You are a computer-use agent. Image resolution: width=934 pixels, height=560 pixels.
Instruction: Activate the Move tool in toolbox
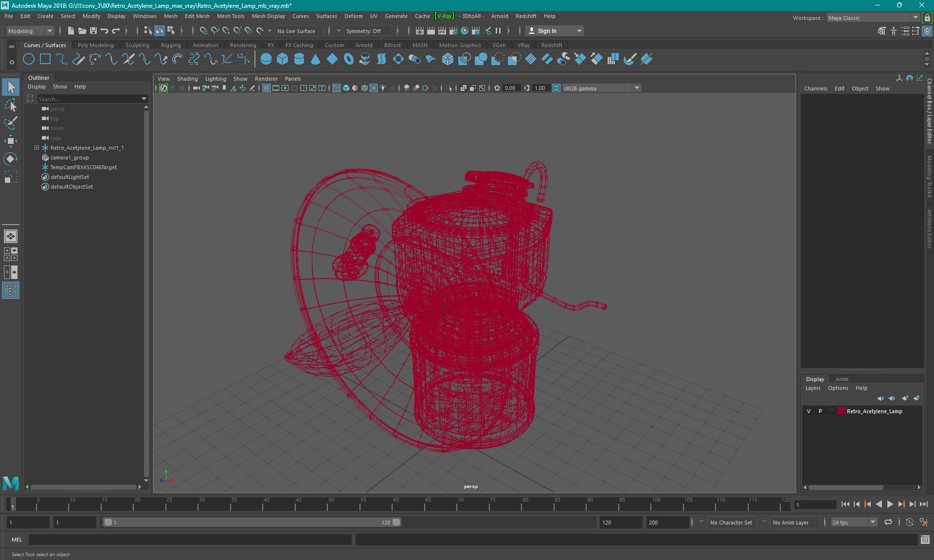[x=11, y=141]
